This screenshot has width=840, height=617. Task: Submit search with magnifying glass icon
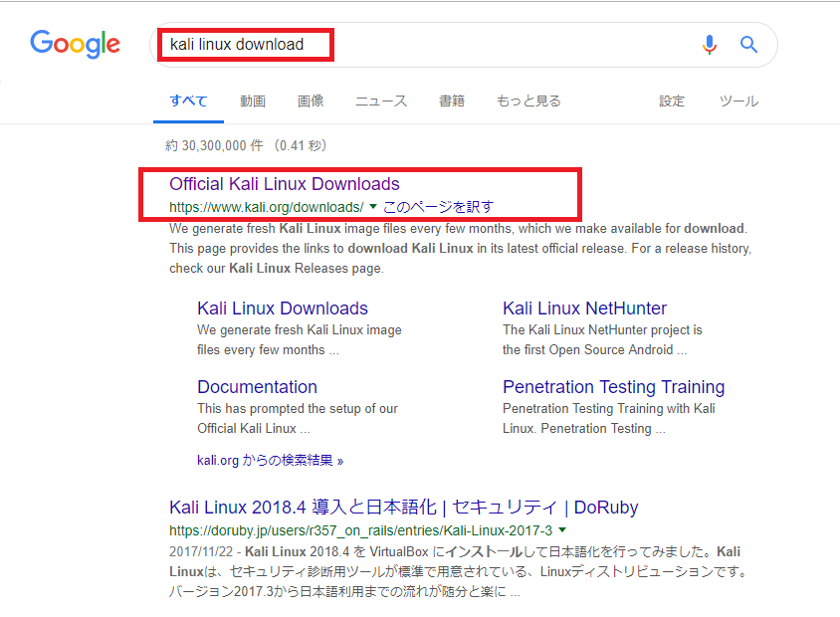748,45
